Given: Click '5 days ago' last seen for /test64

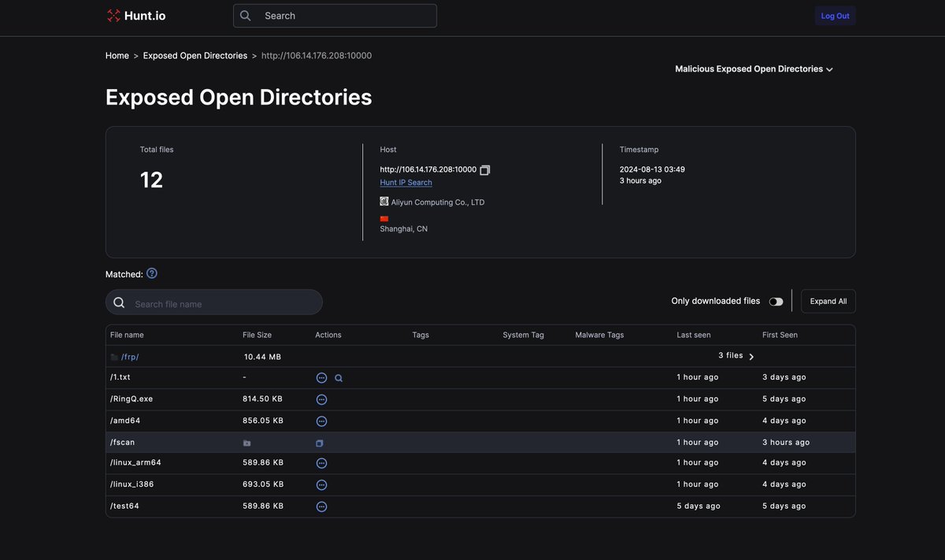Looking at the screenshot, I should 699,506.
